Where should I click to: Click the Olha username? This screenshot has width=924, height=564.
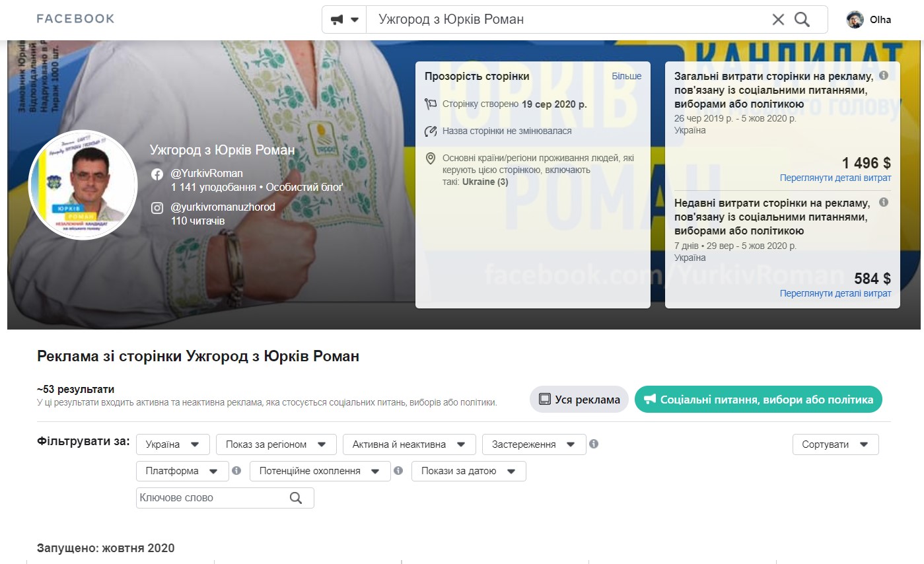880,20
